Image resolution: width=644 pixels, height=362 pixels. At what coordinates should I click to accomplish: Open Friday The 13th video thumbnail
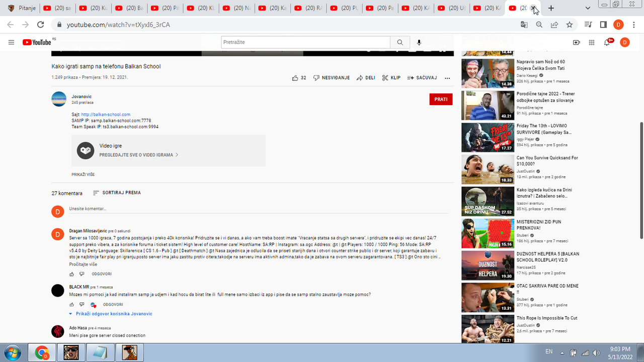488,137
